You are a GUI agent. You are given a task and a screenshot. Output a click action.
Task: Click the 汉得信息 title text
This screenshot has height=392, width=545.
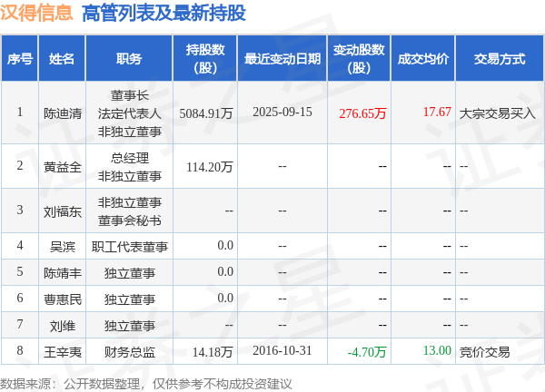[36, 13]
